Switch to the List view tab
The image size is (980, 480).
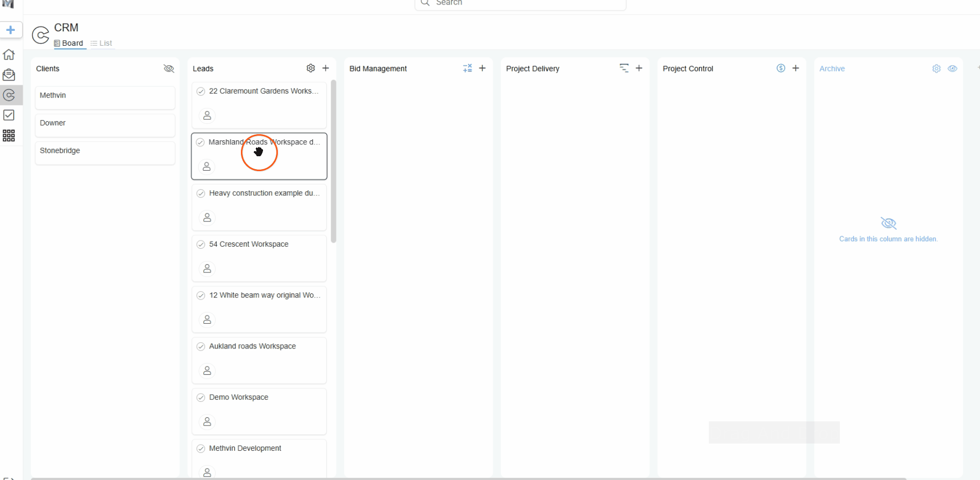tap(102, 43)
